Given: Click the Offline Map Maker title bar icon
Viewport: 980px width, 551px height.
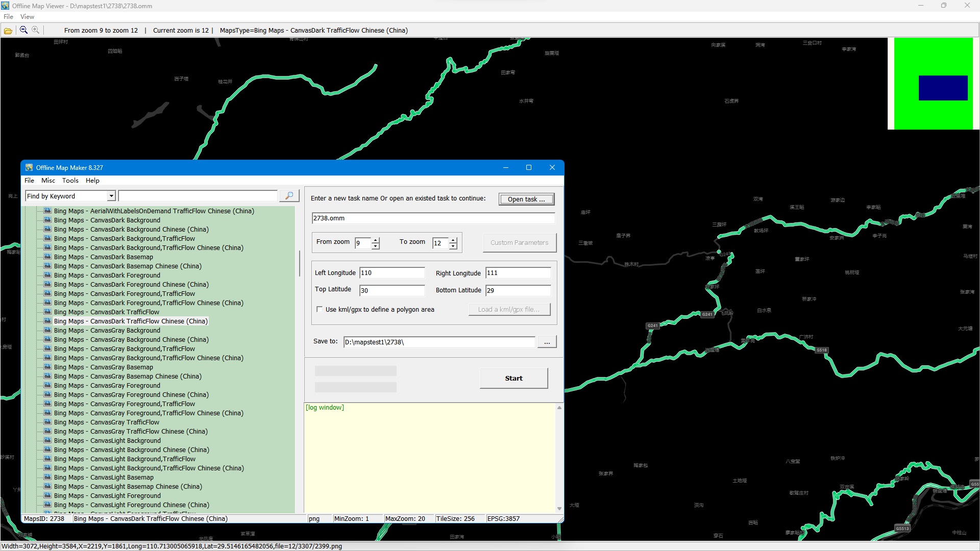Looking at the screenshot, I should 29,167.
